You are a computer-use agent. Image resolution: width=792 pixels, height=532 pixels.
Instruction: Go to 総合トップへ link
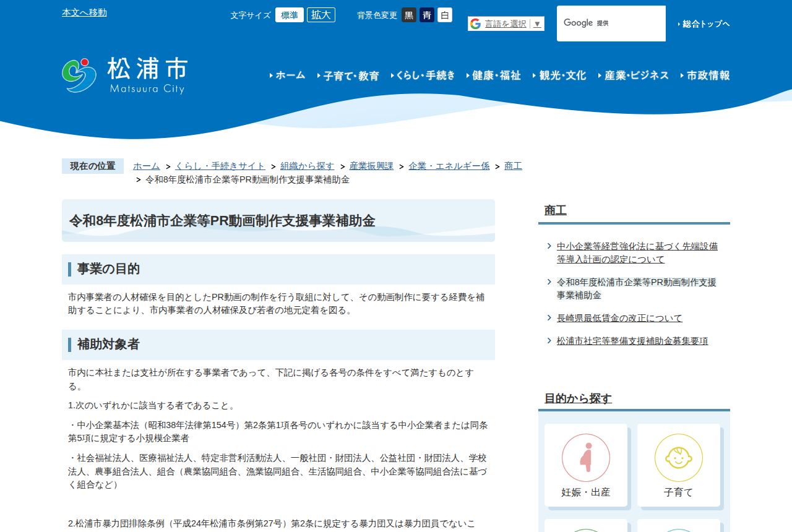(x=704, y=24)
